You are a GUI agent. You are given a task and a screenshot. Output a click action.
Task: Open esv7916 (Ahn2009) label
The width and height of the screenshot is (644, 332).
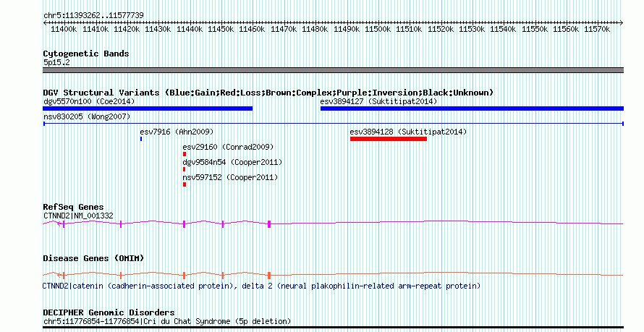(177, 132)
